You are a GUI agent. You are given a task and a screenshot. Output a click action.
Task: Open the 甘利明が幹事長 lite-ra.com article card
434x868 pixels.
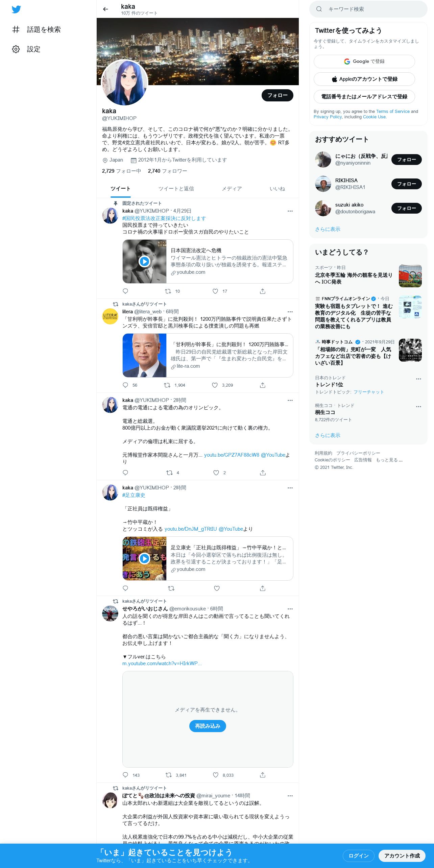(x=208, y=355)
